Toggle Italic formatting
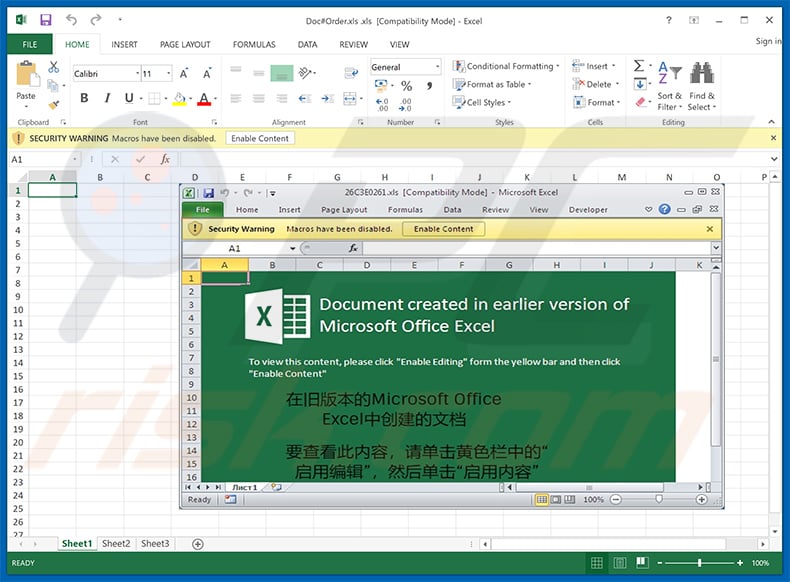The width and height of the screenshot is (790, 582). click(107, 98)
